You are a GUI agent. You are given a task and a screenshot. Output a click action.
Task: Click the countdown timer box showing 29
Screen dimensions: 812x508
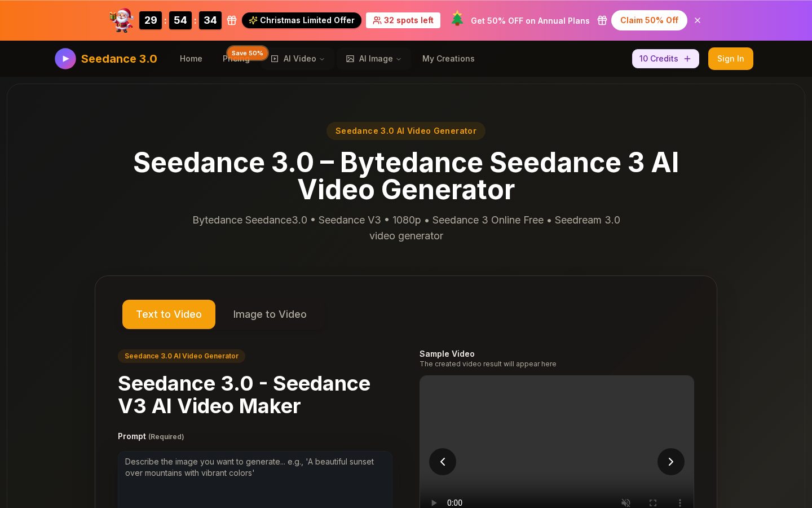[151, 20]
